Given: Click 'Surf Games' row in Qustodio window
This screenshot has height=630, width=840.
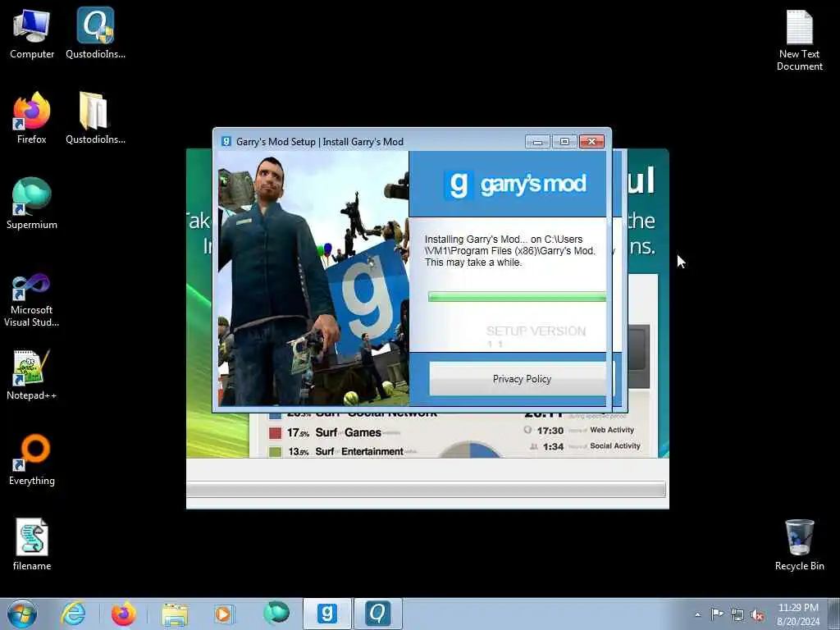Looking at the screenshot, I should coord(336,432).
